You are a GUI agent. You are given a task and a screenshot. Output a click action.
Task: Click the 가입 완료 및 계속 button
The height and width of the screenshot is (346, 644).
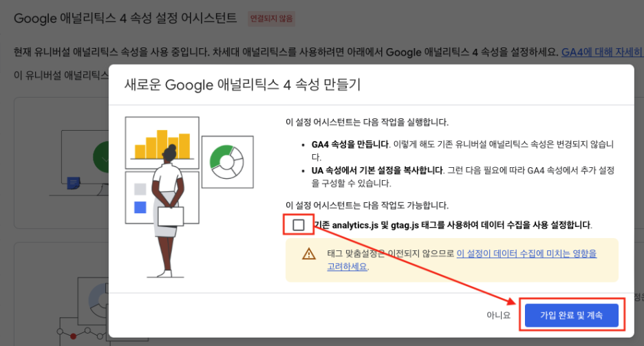click(x=571, y=315)
